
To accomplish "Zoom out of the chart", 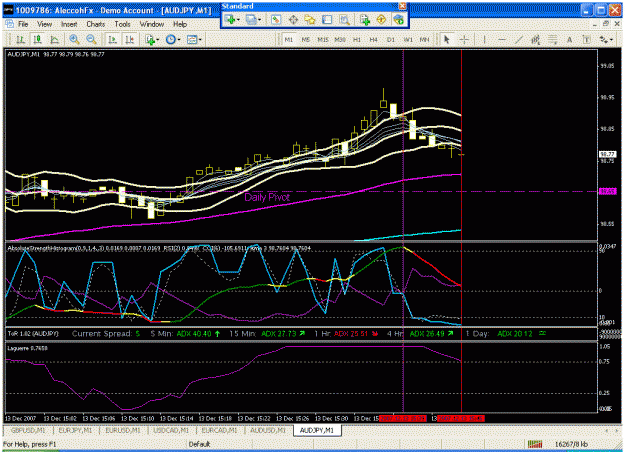I will (91, 39).
